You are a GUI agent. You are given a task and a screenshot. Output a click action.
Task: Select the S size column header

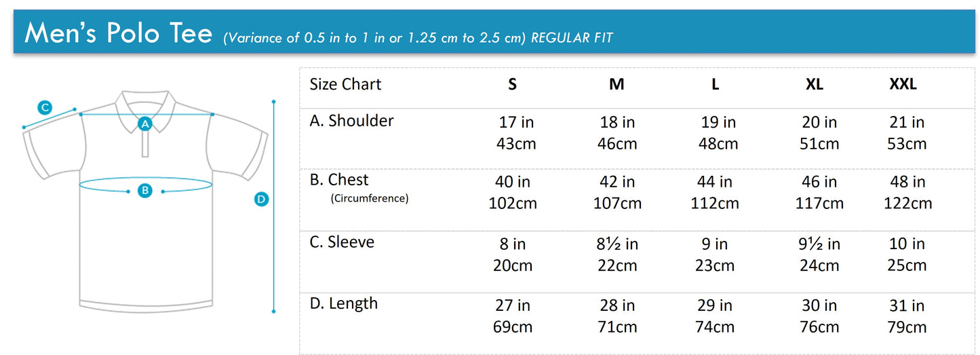pos(513,84)
